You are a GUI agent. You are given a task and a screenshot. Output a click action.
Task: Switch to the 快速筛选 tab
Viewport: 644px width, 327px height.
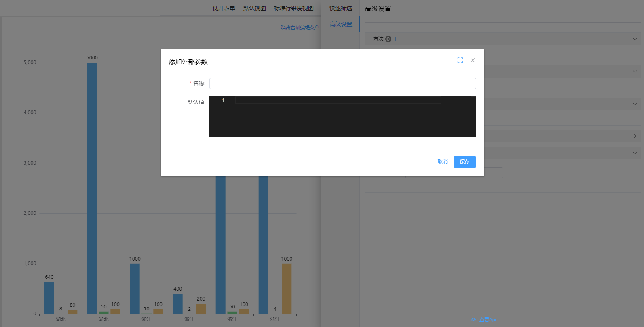340,8
